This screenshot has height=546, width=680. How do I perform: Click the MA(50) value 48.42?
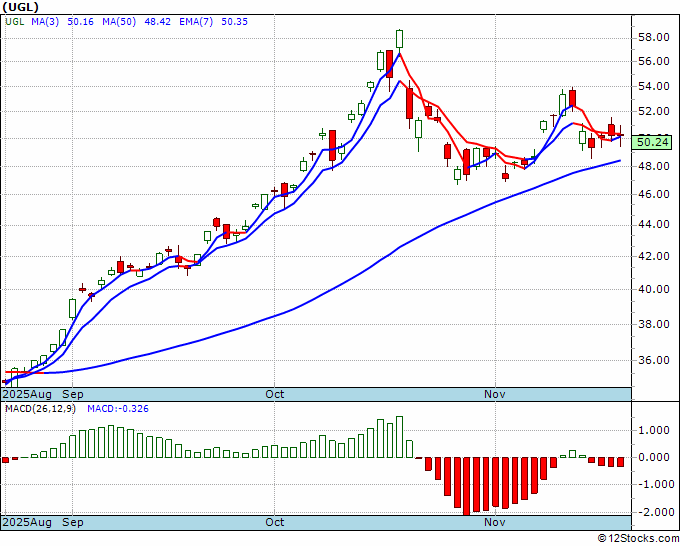[x=157, y=21]
